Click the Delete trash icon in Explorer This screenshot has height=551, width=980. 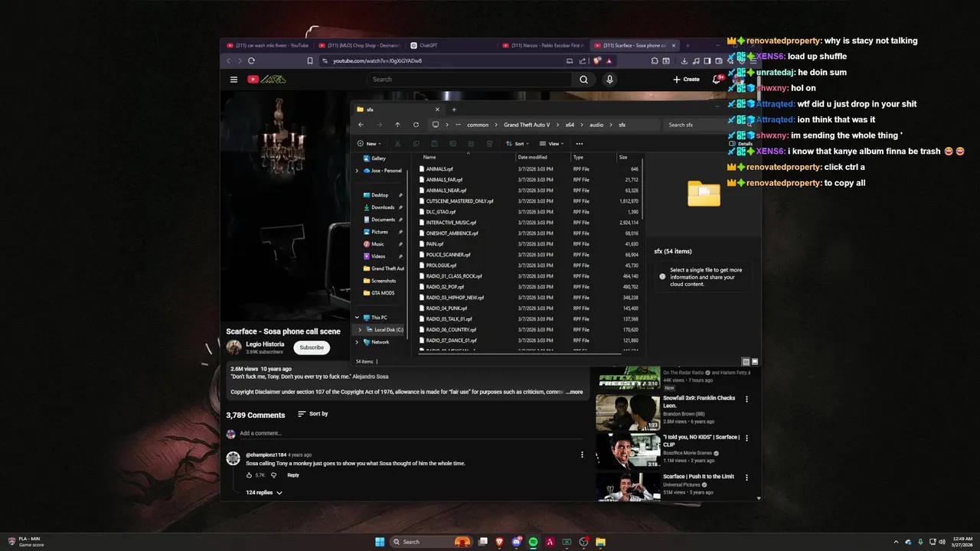(489, 143)
